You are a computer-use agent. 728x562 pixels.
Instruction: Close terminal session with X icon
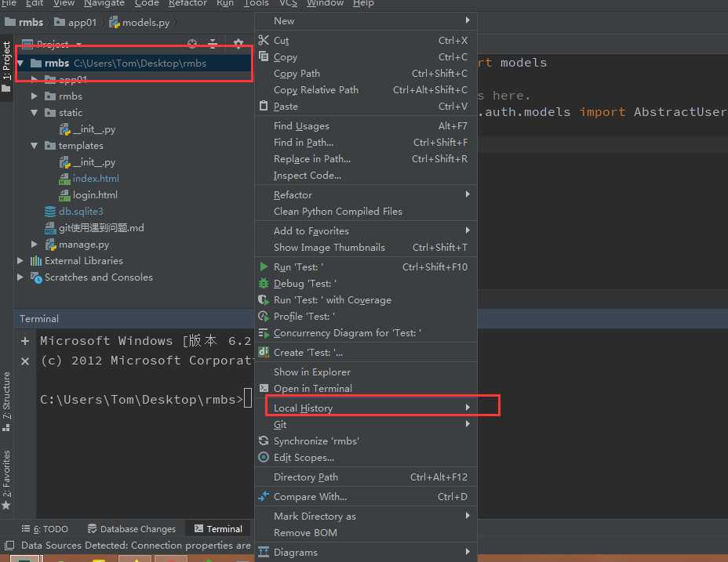point(25,361)
